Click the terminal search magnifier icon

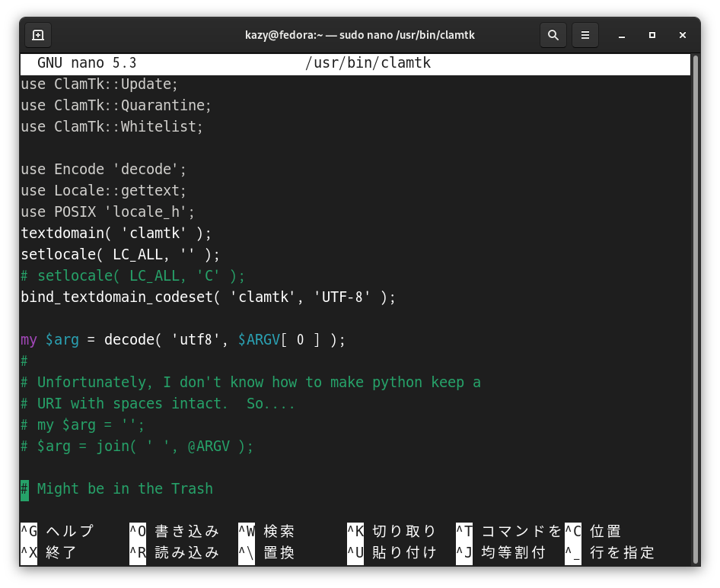[x=553, y=35]
